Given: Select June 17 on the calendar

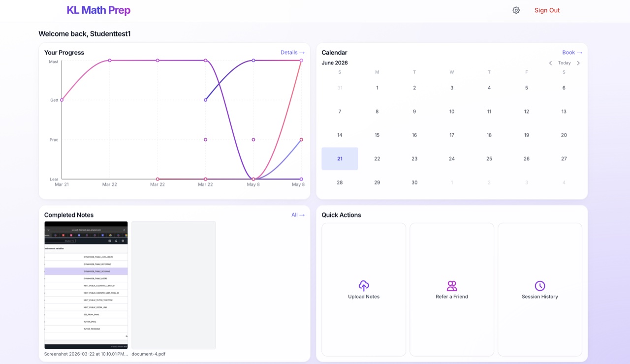Looking at the screenshot, I should (452, 135).
